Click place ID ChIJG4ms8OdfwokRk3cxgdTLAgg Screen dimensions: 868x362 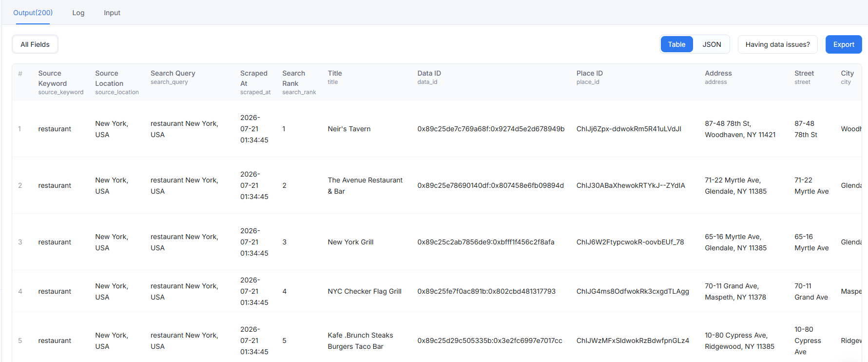tap(633, 291)
